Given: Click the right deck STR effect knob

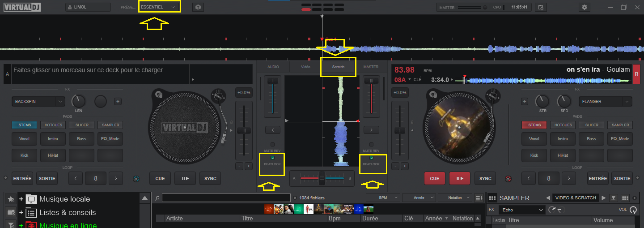Looking at the screenshot, I should (542, 101).
